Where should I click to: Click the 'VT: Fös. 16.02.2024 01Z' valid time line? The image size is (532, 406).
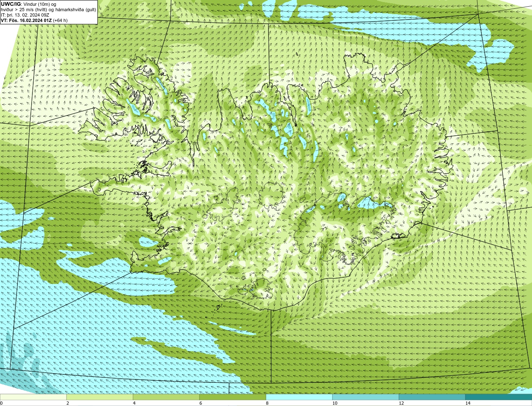[x=34, y=20]
